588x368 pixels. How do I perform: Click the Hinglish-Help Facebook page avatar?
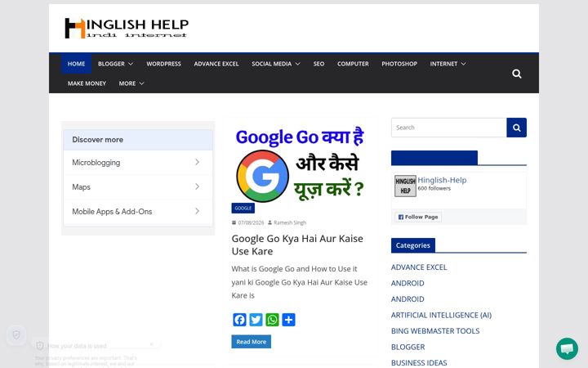[405, 186]
